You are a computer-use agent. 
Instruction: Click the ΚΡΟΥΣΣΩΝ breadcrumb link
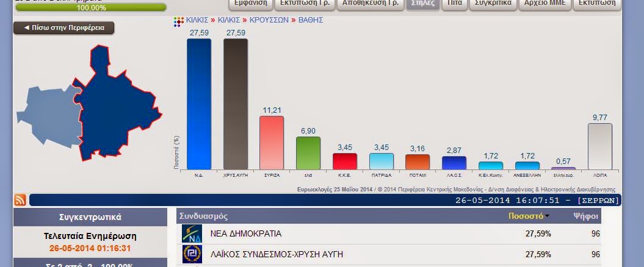tap(269, 20)
